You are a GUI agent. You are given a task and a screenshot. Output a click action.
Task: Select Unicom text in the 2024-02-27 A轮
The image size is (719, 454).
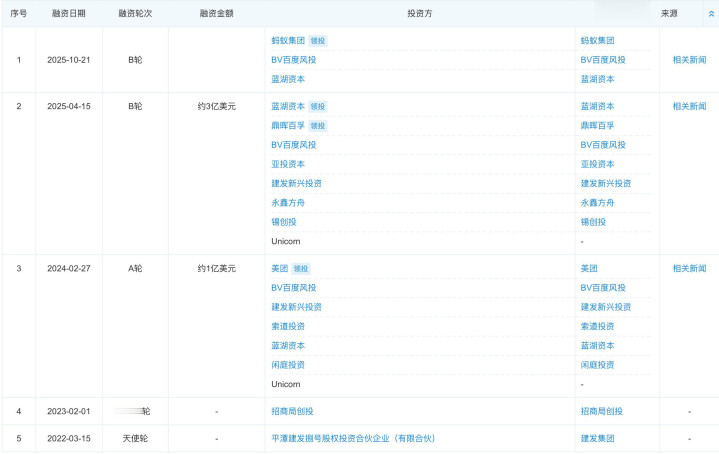286,384
